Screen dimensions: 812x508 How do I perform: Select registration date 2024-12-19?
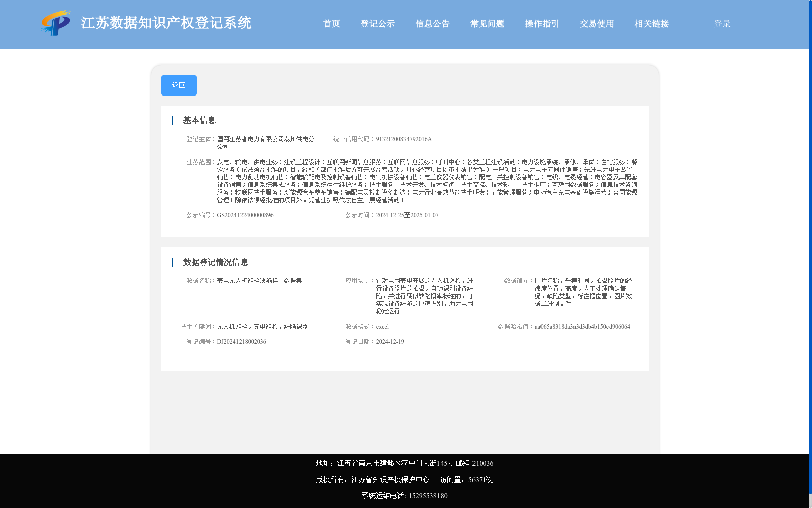coord(390,342)
